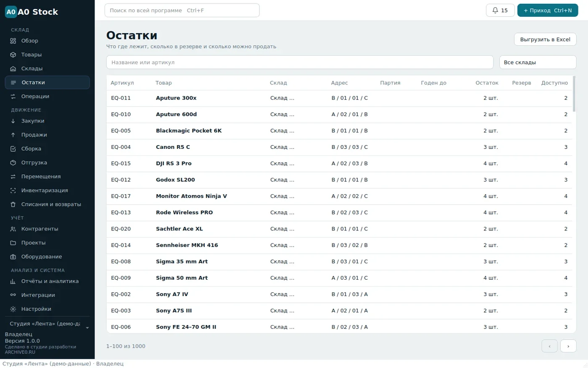
Task: Click the Отчёты и аналитика chart icon
Action: (13, 281)
